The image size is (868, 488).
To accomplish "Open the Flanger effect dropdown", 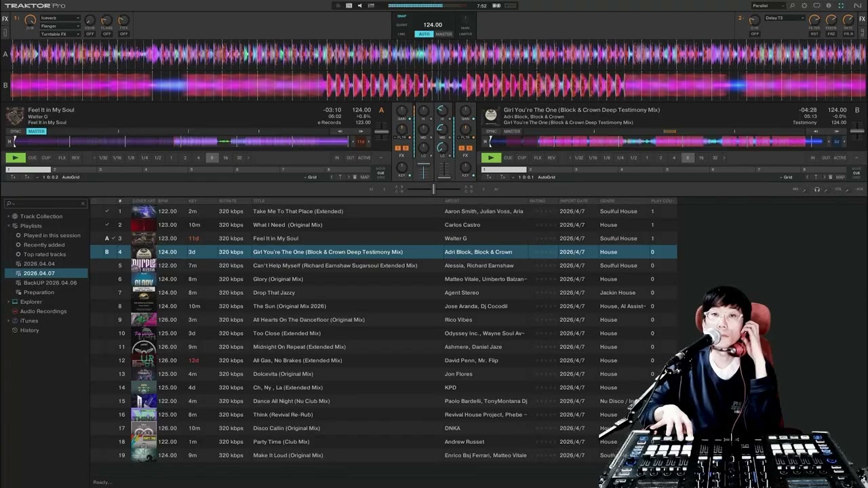I will pyautogui.click(x=60, y=26).
